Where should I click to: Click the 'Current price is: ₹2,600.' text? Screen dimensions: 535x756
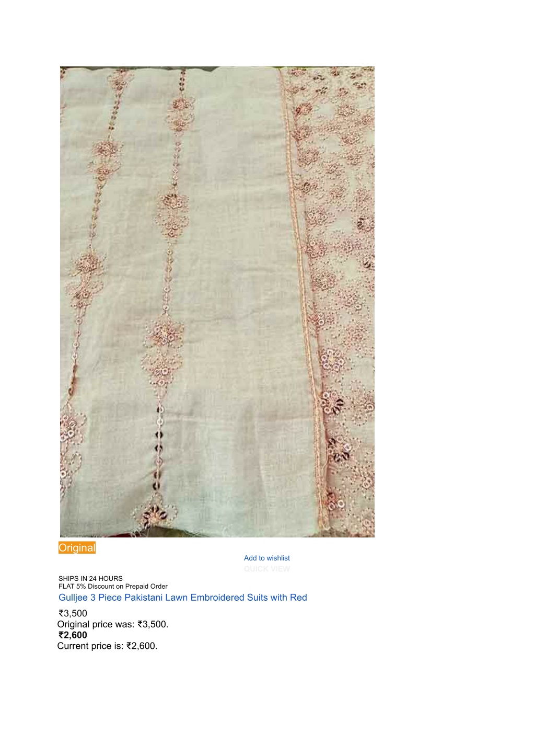[107, 646]
